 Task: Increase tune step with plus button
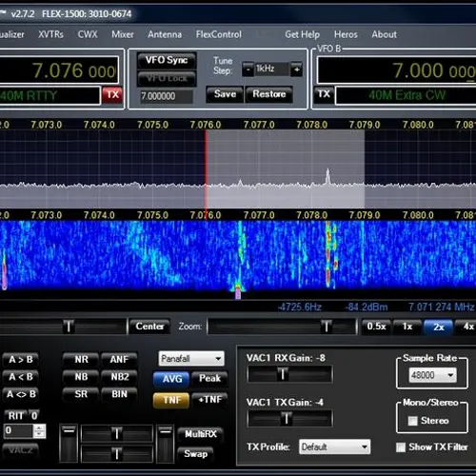[296, 69]
